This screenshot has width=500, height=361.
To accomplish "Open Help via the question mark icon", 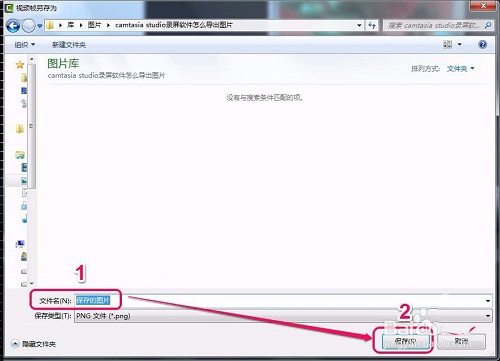I will 482,44.
